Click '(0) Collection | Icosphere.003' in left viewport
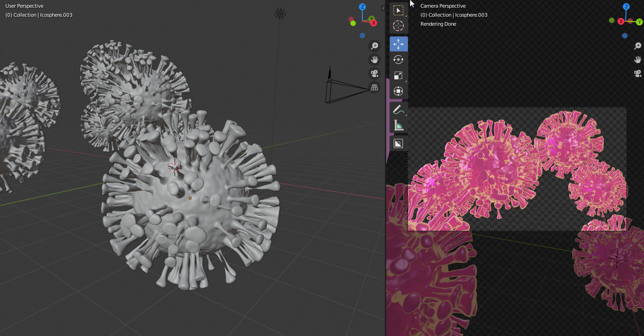 39,15
